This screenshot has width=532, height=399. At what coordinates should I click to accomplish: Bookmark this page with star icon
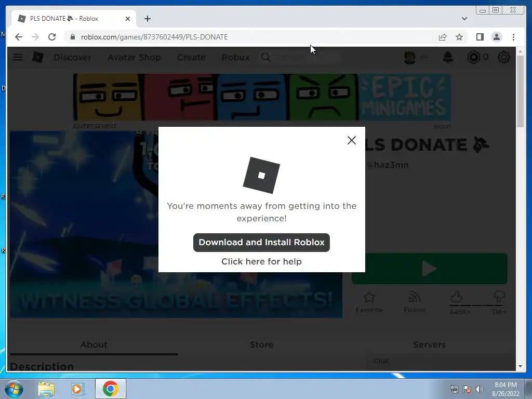[459, 37]
